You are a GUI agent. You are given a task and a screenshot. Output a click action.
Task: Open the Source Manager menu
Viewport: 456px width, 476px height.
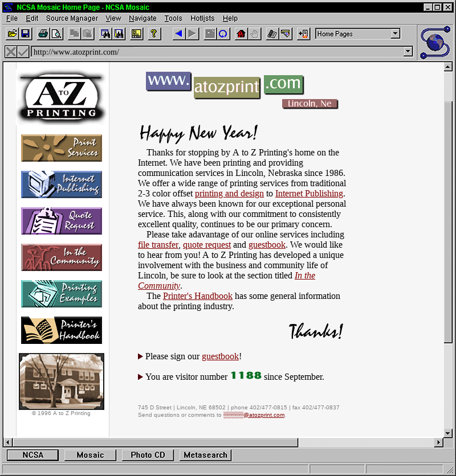72,18
